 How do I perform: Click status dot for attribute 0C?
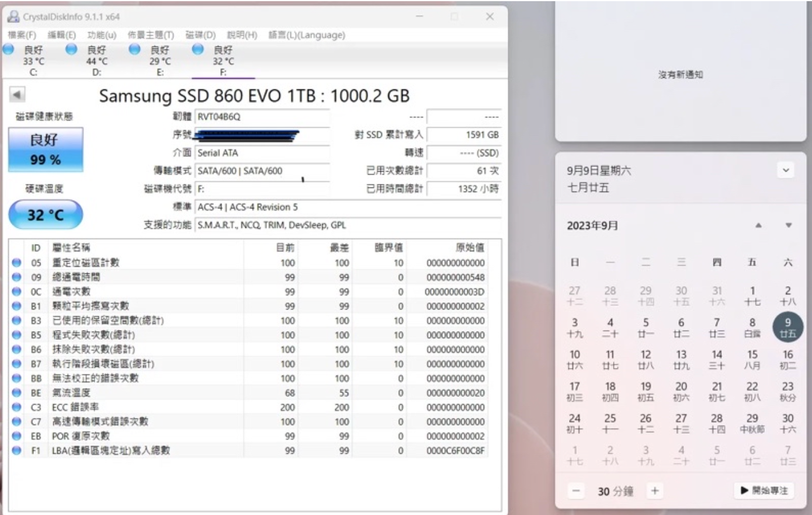click(16, 291)
